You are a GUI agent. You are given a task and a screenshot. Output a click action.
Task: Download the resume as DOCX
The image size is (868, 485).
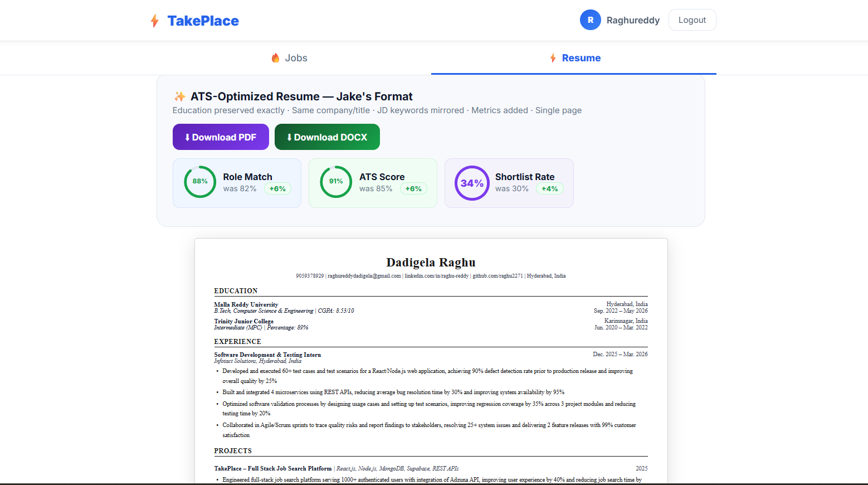coord(327,137)
